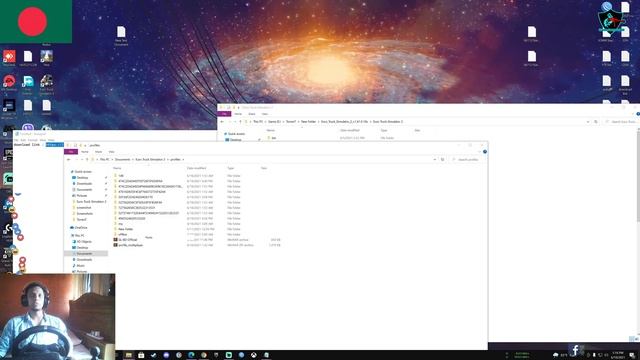Click Help icon in profiles window ribbon
Viewport: 640px width, 360px height.
(485, 152)
